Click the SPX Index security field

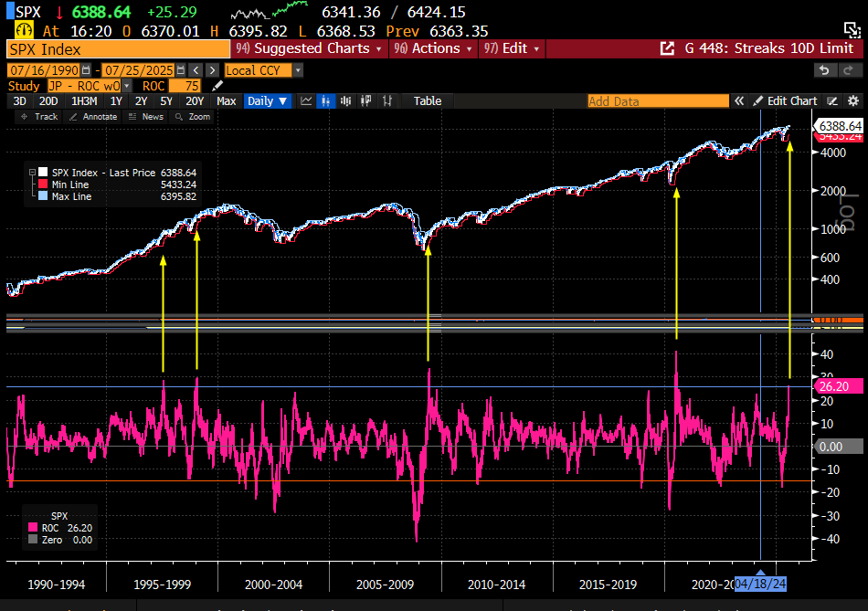119,49
